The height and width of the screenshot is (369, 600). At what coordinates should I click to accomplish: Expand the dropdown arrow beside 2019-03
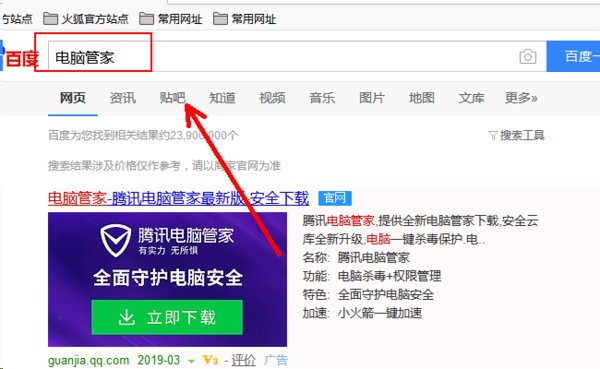coord(191,361)
